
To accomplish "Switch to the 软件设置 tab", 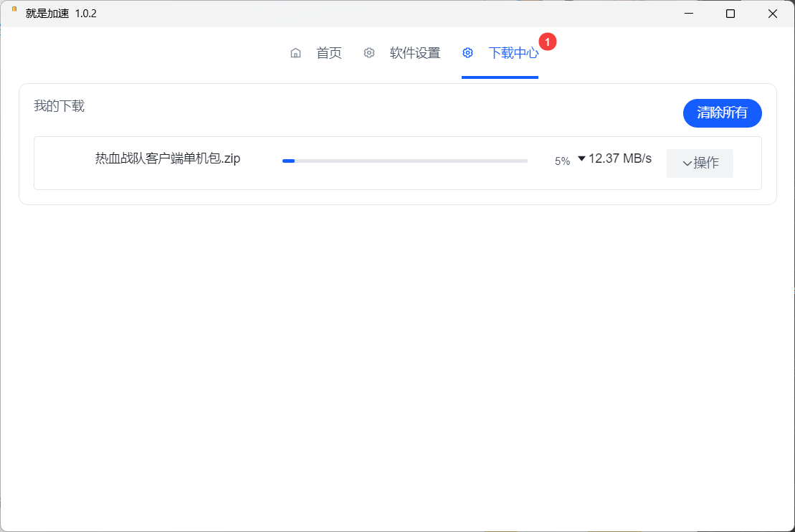I will point(414,52).
